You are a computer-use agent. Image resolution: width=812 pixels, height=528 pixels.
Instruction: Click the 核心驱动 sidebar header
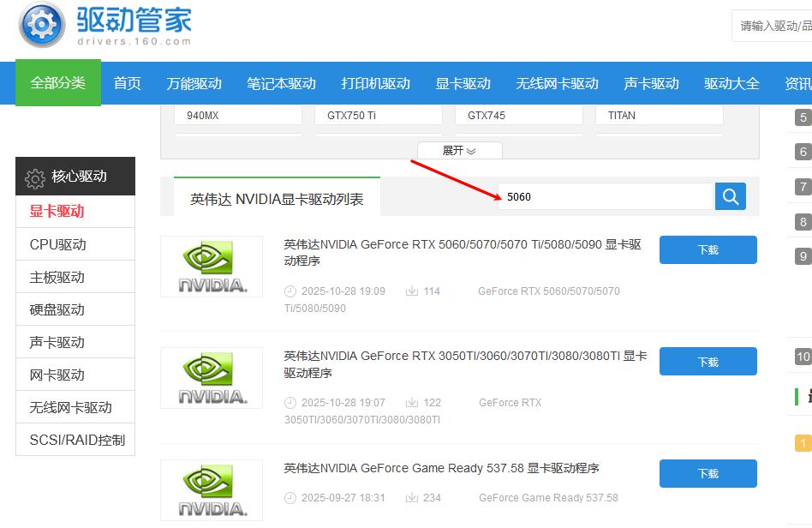tap(75, 177)
